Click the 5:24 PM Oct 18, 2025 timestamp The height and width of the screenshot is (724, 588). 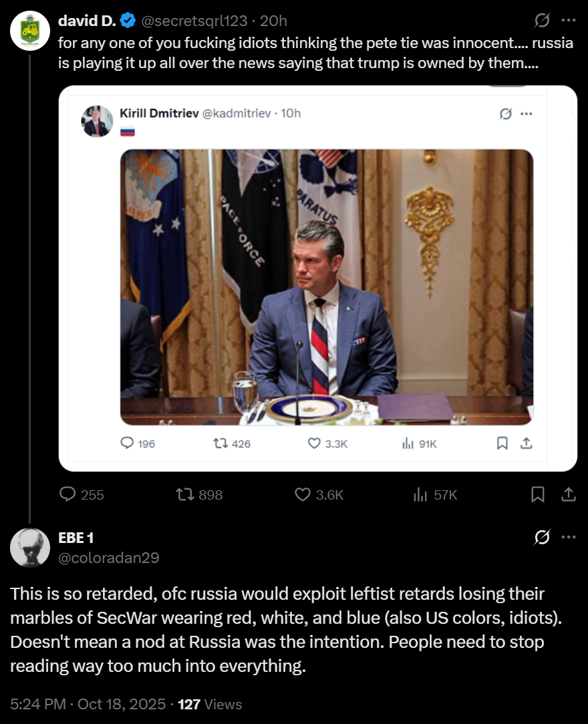88,704
